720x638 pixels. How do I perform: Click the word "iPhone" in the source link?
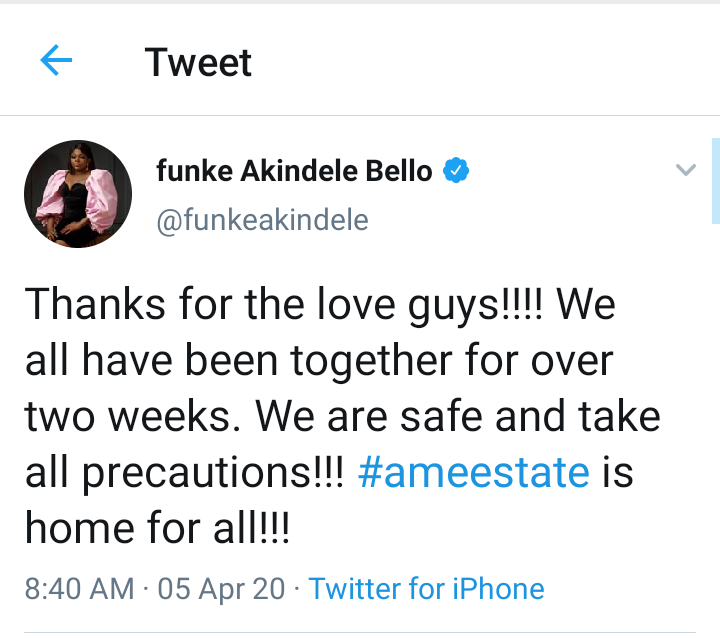click(498, 588)
